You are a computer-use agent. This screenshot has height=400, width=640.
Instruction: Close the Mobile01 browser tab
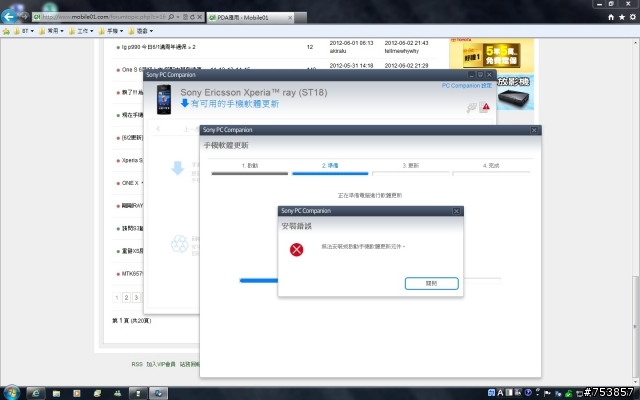(x=290, y=18)
